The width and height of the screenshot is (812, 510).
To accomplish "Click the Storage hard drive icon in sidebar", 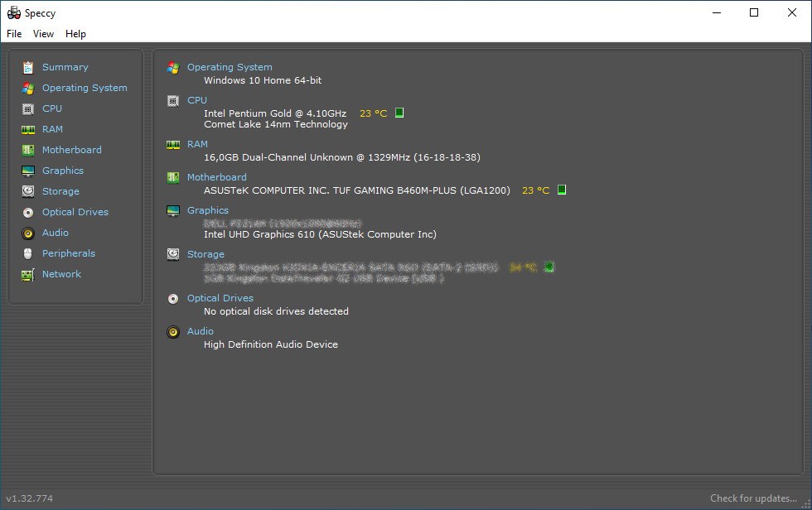I will [x=28, y=191].
